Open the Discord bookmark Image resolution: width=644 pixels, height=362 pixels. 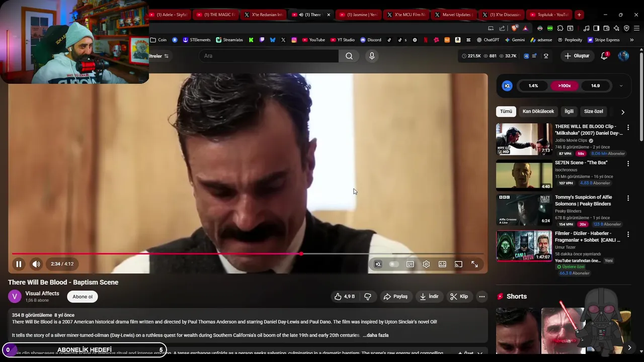tap(370, 40)
